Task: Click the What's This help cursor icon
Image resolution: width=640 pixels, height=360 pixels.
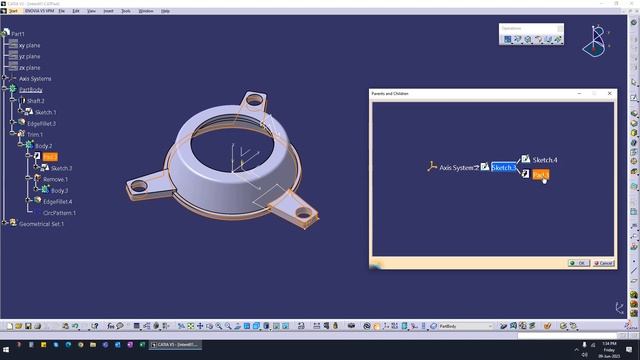Action: [x=95, y=326]
